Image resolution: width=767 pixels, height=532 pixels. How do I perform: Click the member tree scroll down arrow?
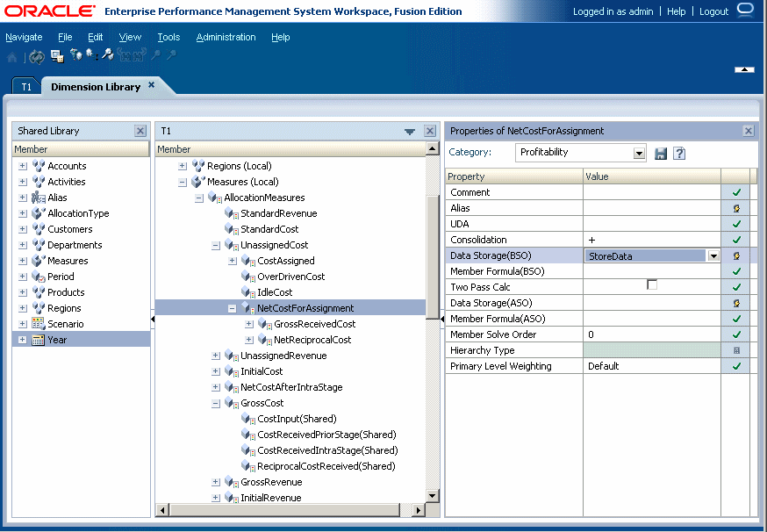[432, 496]
